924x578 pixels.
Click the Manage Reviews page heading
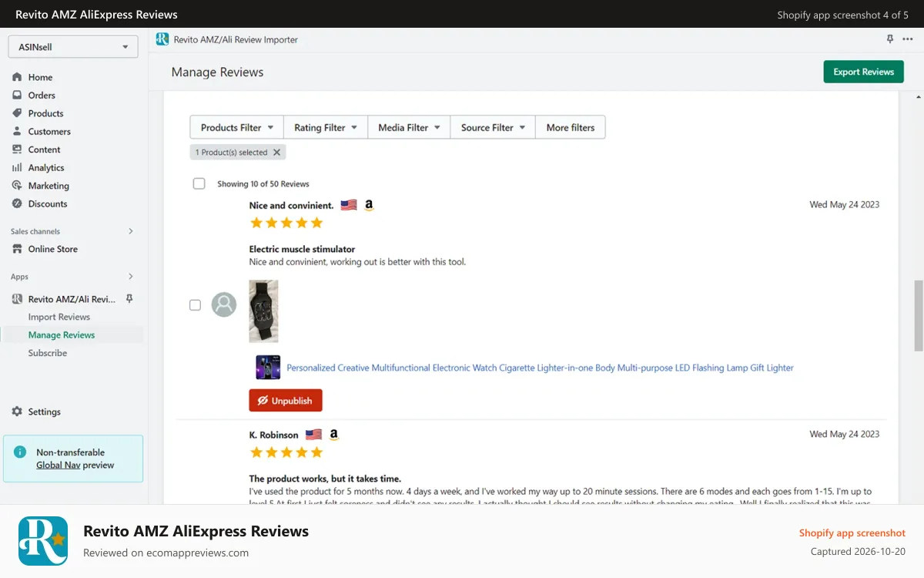click(217, 72)
